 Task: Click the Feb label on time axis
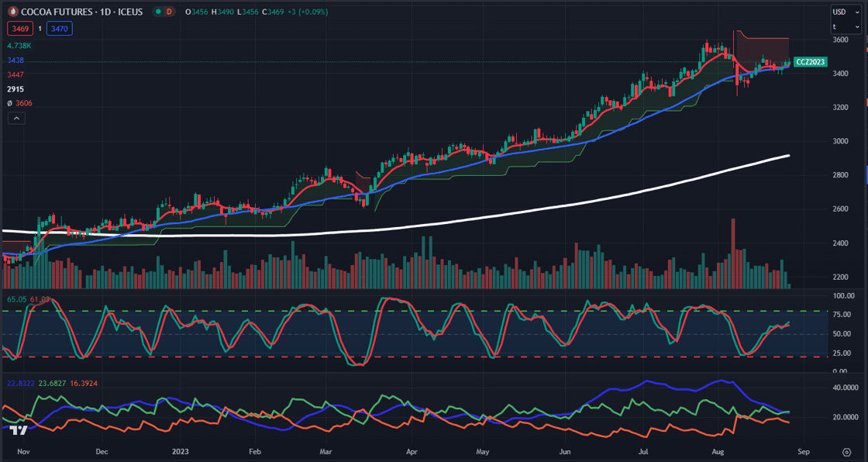[x=254, y=451]
